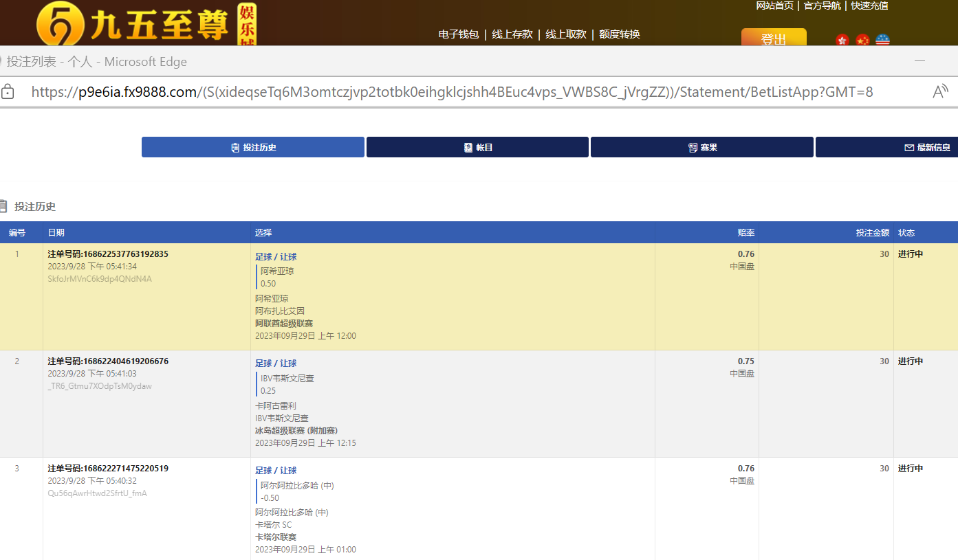The image size is (958, 560).
Task: Click the 快速充值 quick recharge link
Action: (869, 5)
